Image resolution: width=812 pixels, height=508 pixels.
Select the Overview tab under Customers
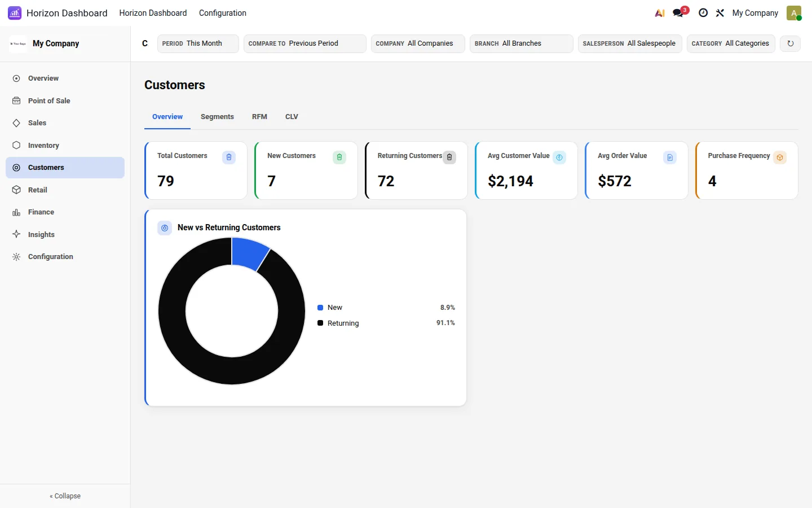[167, 117]
